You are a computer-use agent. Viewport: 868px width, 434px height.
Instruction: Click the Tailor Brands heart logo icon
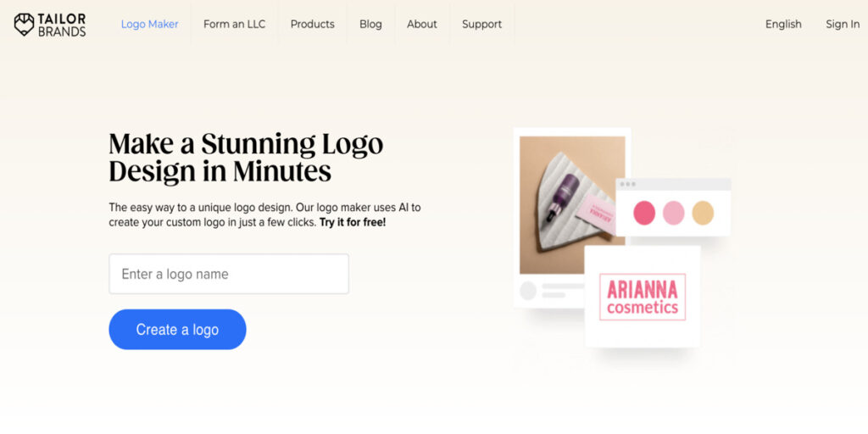(x=24, y=25)
